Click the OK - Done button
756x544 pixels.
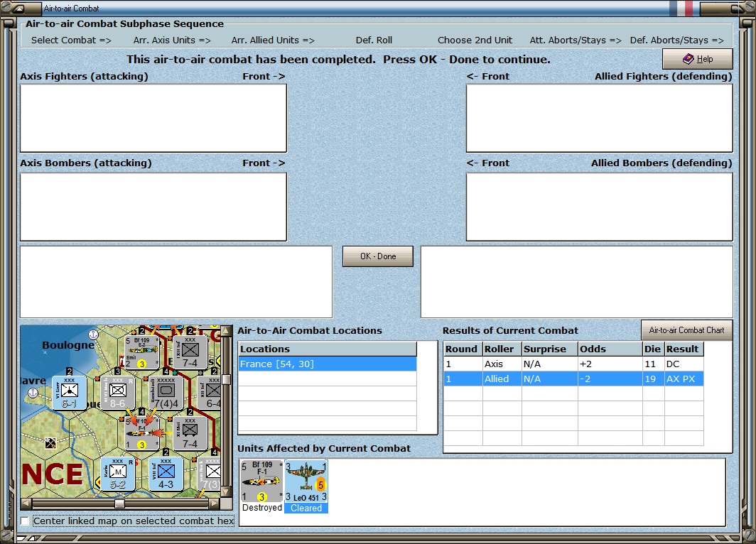(377, 256)
